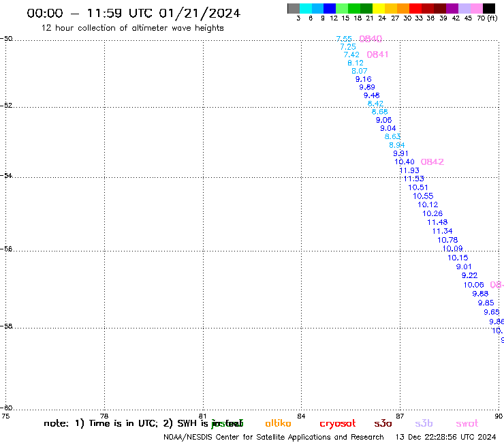The image size is (504, 443).
Task: Click the date range title text
Action: point(133,13)
